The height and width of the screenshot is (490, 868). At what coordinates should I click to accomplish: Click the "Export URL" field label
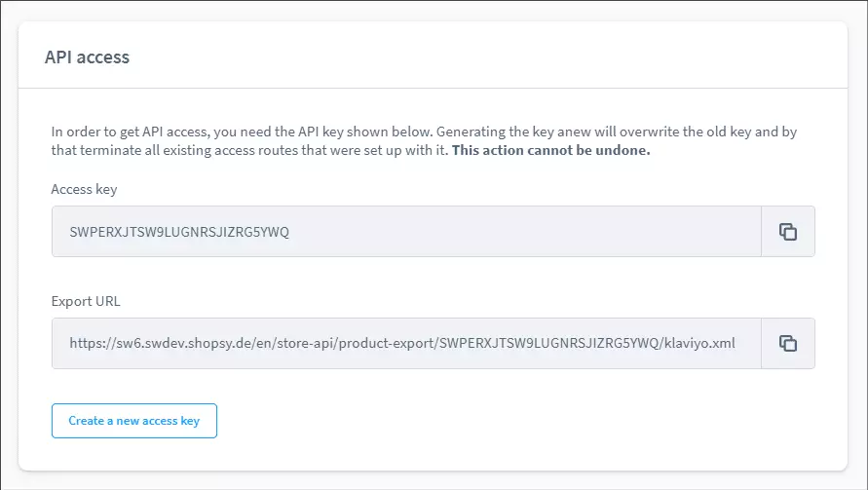click(x=86, y=301)
